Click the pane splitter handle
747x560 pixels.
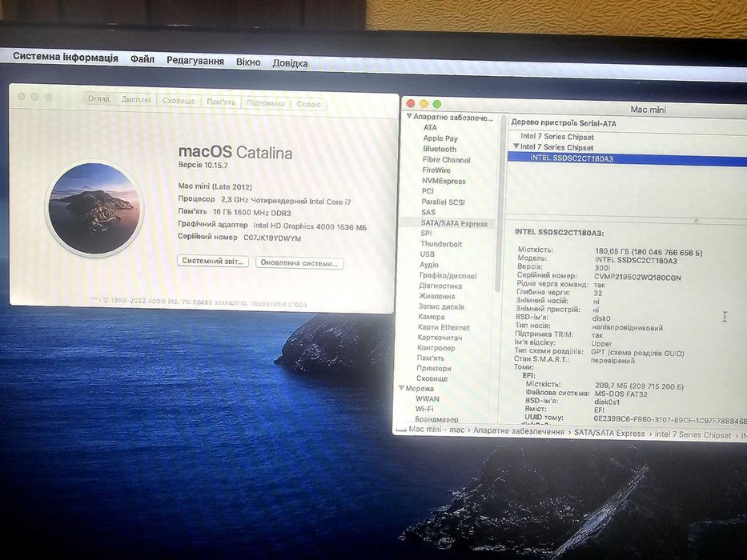point(696,221)
